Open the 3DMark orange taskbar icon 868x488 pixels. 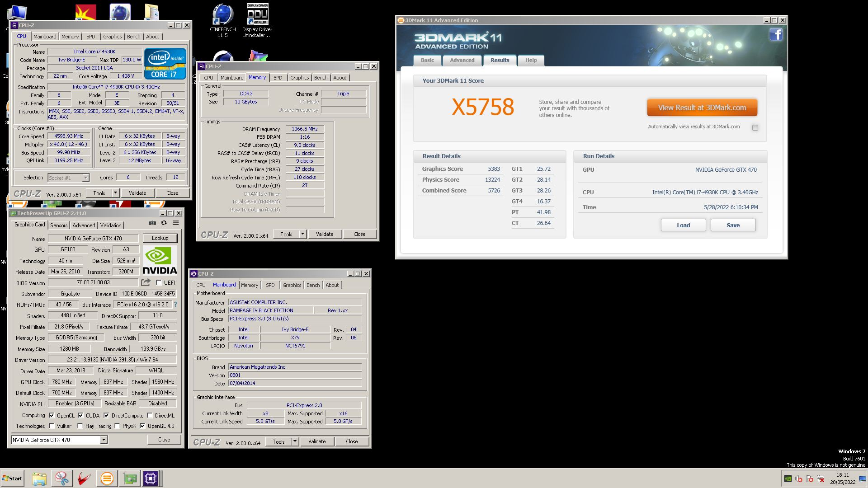[x=107, y=479]
